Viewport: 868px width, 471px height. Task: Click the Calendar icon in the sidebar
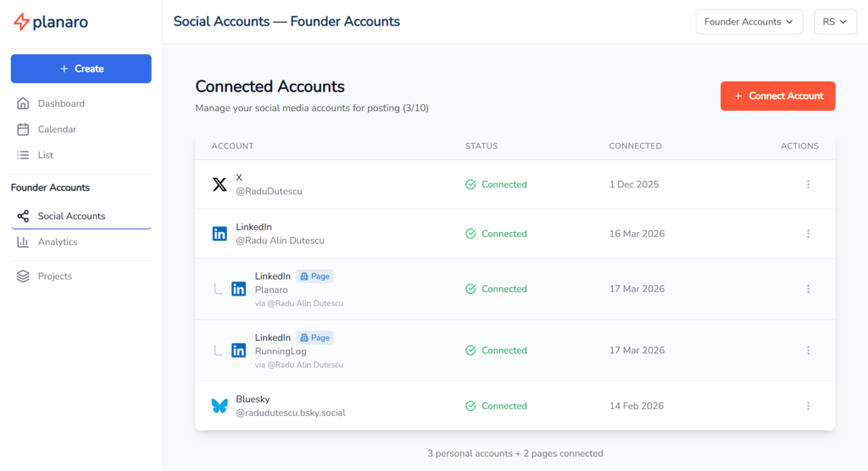pos(23,129)
